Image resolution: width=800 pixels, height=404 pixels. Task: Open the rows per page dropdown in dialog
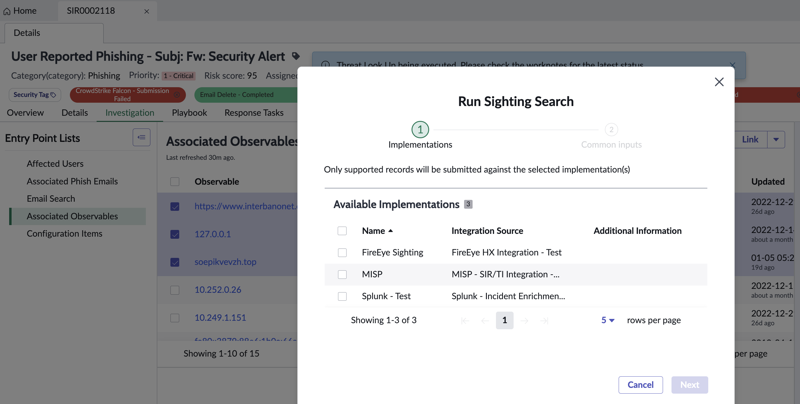[608, 320]
